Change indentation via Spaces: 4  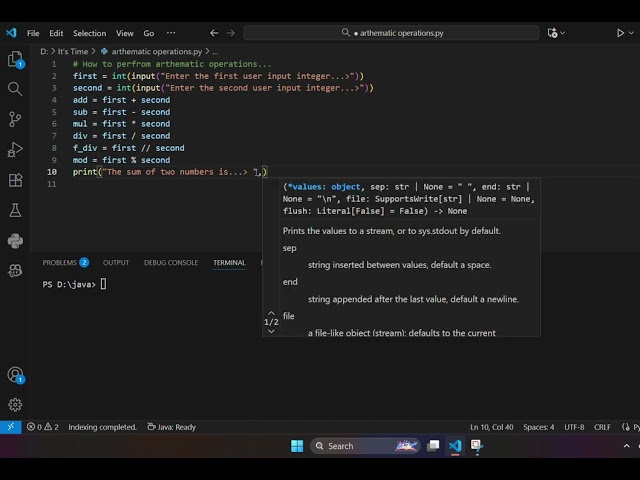[539, 427]
